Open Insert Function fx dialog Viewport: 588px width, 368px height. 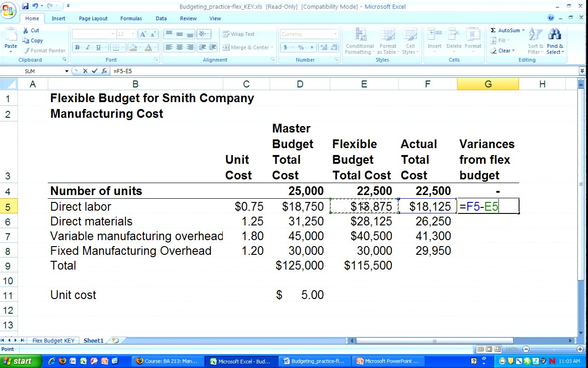click(x=104, y=71)
